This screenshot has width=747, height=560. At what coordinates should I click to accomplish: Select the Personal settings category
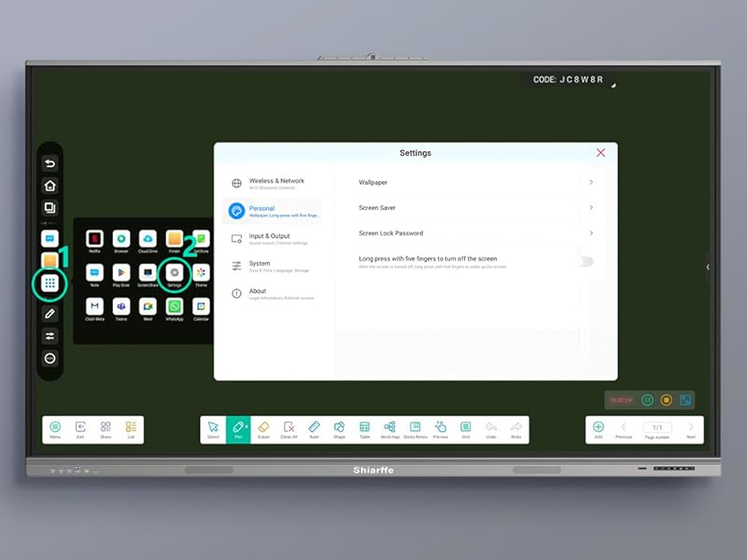click(x=273, y=211)
